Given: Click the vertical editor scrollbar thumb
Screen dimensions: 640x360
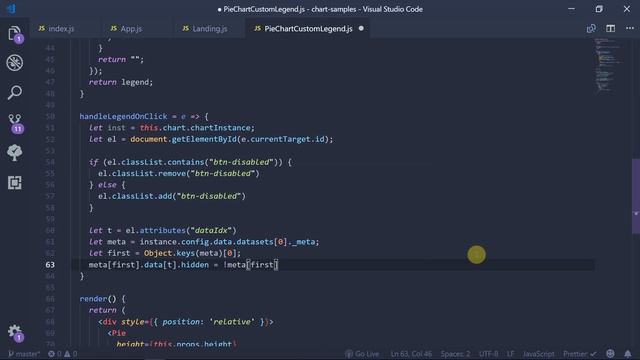Looking at the screenshot, I should (636, 196).
